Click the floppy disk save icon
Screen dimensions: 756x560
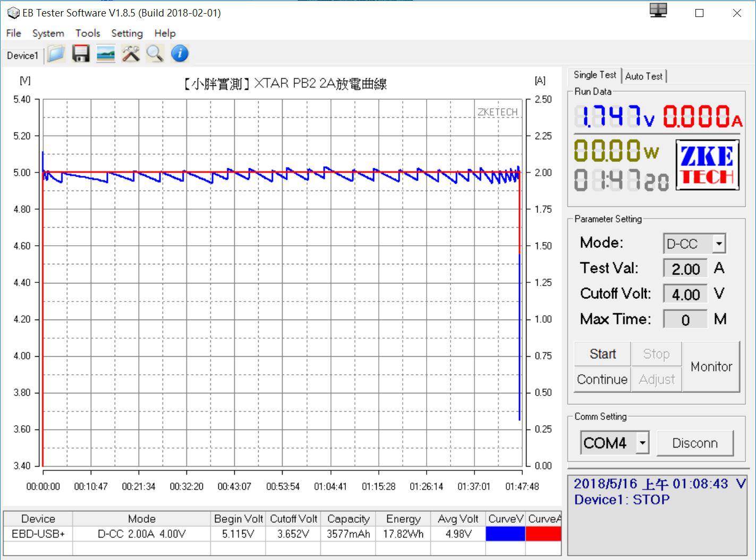click(80, 54)
